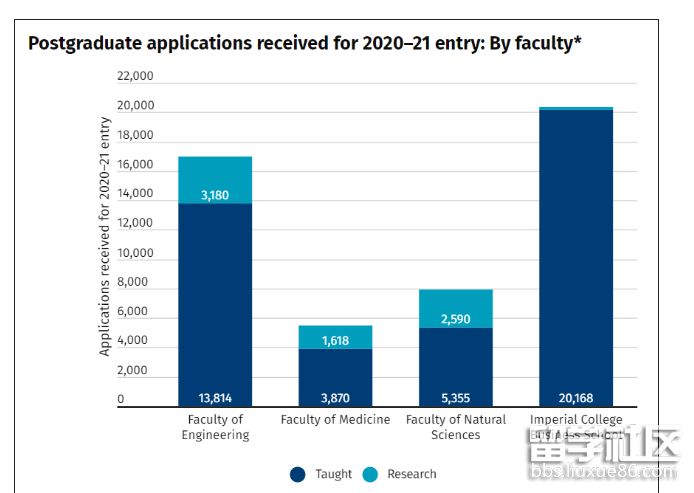Click the Faculty of Natural Sciences axis label
Image resolution: width=694 pixels, height=493 pixels.
[456, 427]
